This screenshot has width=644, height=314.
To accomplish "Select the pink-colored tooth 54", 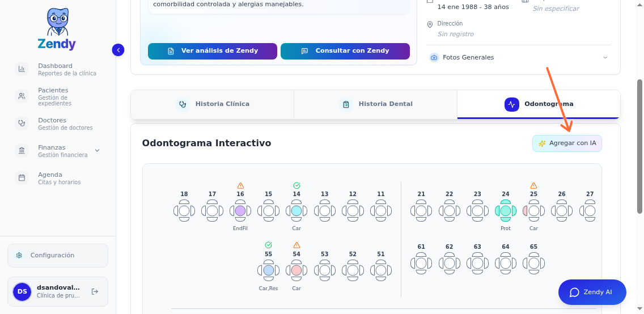I will coord(296,270).
